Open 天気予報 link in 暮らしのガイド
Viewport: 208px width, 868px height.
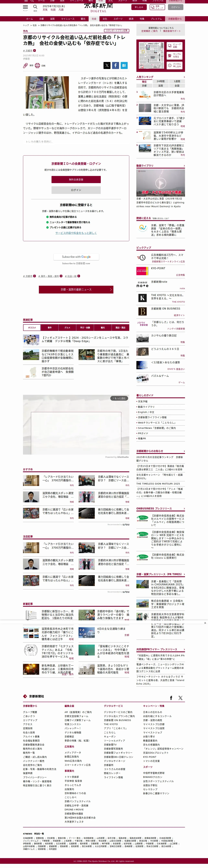(x=143, y=402)
